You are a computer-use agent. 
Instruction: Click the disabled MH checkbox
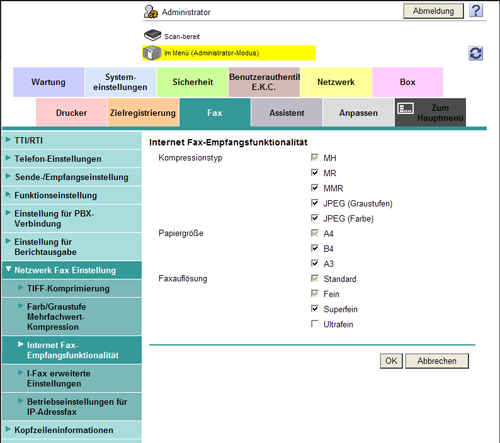pos(314,157)
